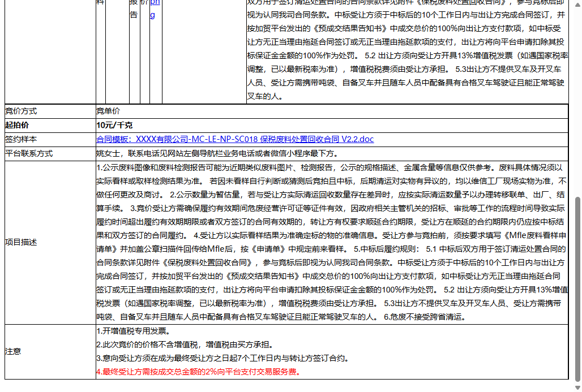The image size is (582, 392).
Task: Click the 5.中标后履约规则 sentence in 项目描述
Action: (x=386, y=249)
